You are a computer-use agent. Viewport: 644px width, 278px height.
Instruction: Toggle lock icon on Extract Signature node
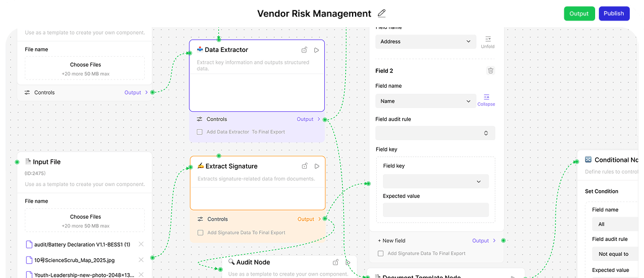pos(305,166)
